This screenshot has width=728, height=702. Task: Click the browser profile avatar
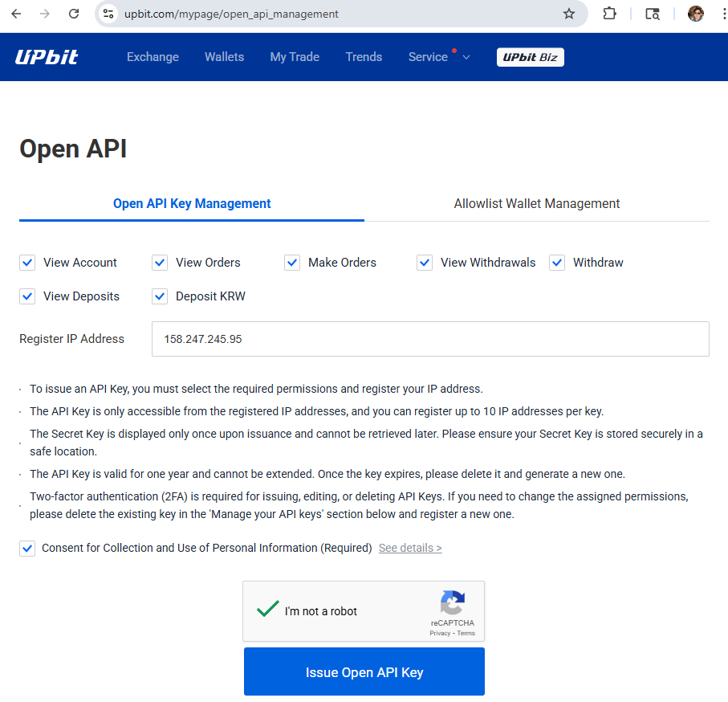click(x=695, y=14)
